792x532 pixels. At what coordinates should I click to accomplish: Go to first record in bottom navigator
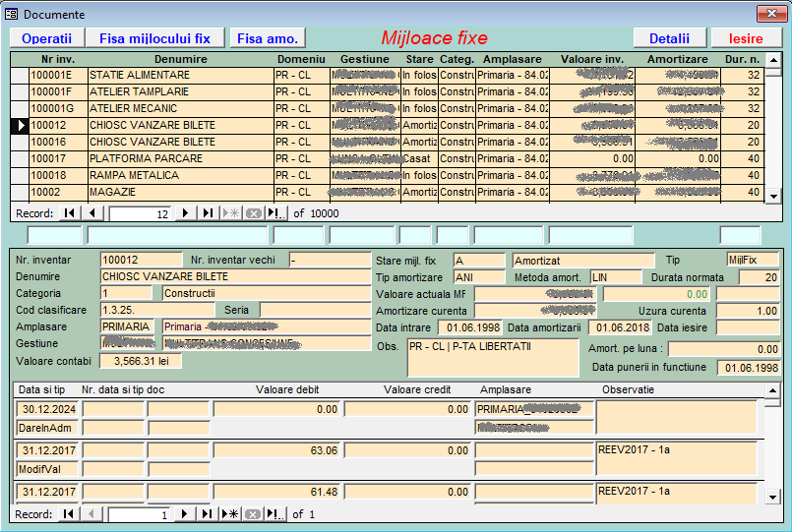point(69,514)
